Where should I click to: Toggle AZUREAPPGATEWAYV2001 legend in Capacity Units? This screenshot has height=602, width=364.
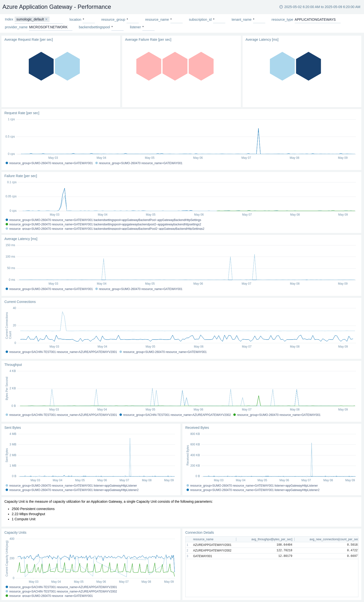(x=61, y=587)
